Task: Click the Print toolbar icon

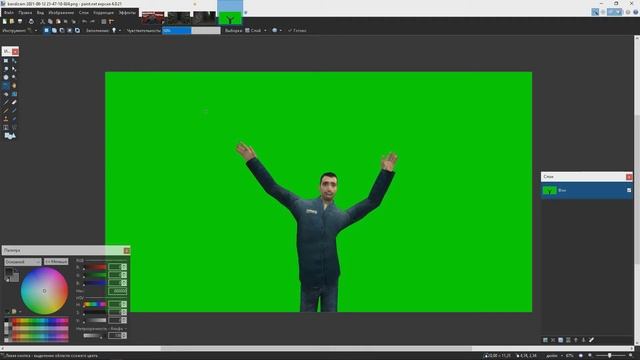Action: click(x=31, y=21)
